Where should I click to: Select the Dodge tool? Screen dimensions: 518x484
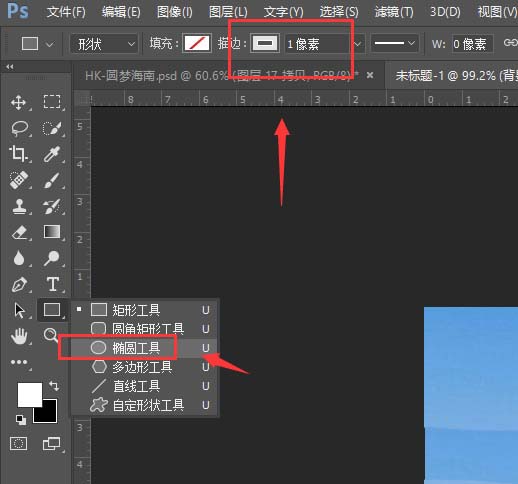(x=52, y=258)
